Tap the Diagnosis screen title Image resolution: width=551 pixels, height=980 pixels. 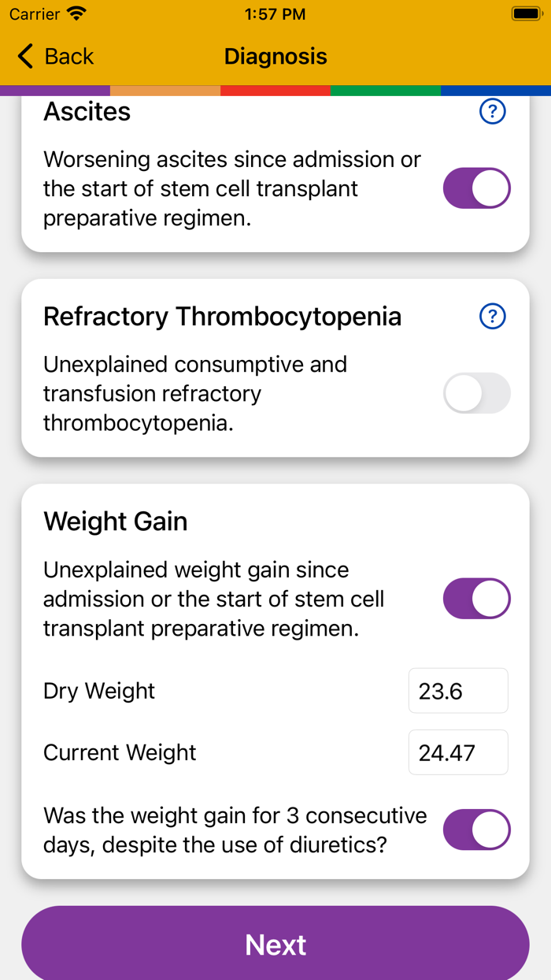tap(275, 56)
